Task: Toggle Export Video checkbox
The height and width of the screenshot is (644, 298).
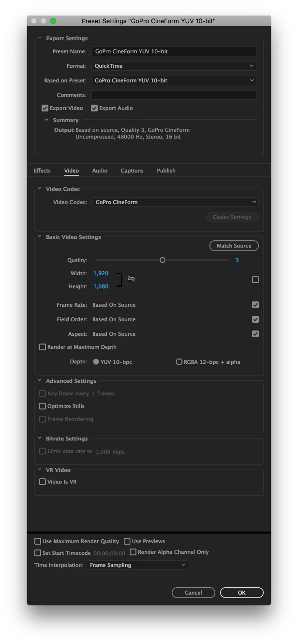Action: (45, 108)
